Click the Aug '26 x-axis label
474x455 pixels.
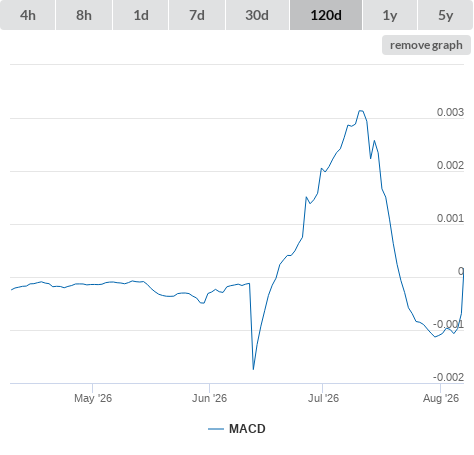(x=441, y=398)
